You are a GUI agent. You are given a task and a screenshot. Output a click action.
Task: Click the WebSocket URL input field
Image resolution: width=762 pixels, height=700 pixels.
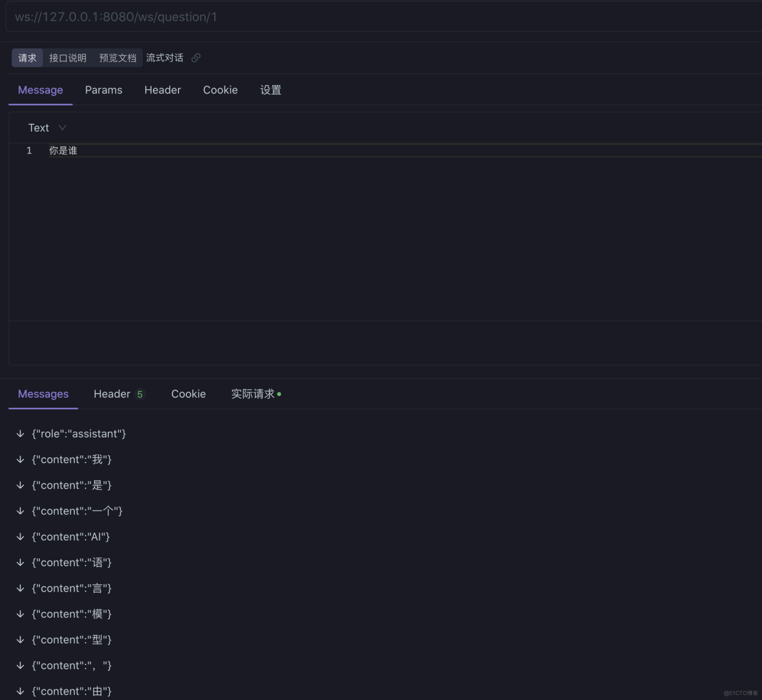[x=384, y=17]
